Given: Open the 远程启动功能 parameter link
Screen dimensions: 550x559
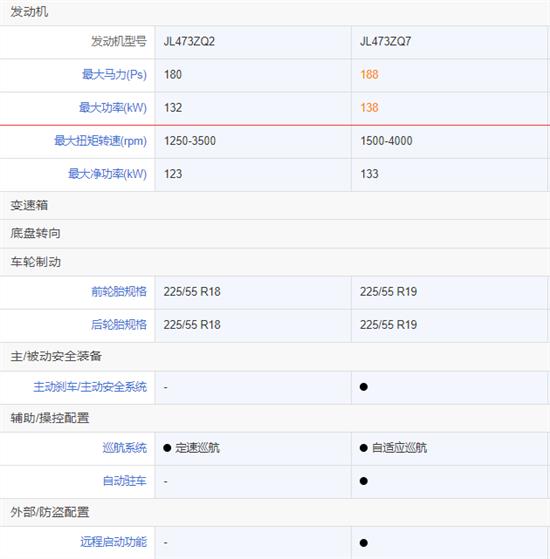Looking at the screenshot, I should pos(114,542).
